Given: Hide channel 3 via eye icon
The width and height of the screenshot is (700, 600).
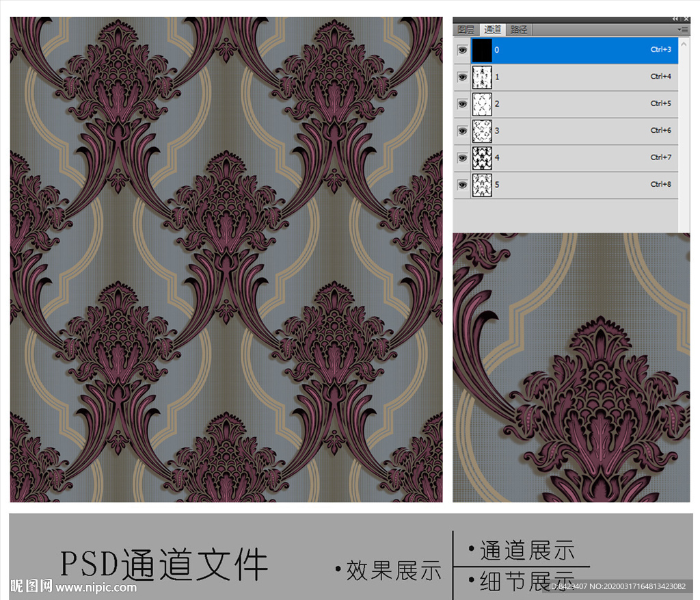Looking at the screenshot, I should pos(463,131).
